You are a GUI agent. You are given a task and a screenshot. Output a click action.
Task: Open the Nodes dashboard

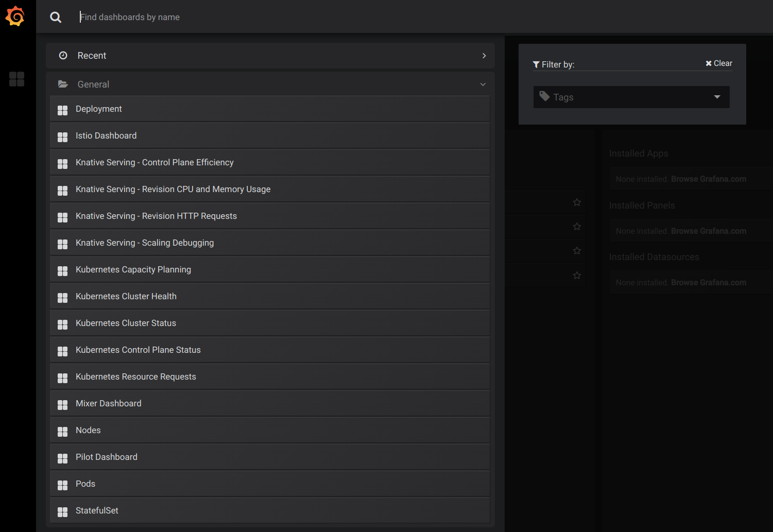coord(270,431)
